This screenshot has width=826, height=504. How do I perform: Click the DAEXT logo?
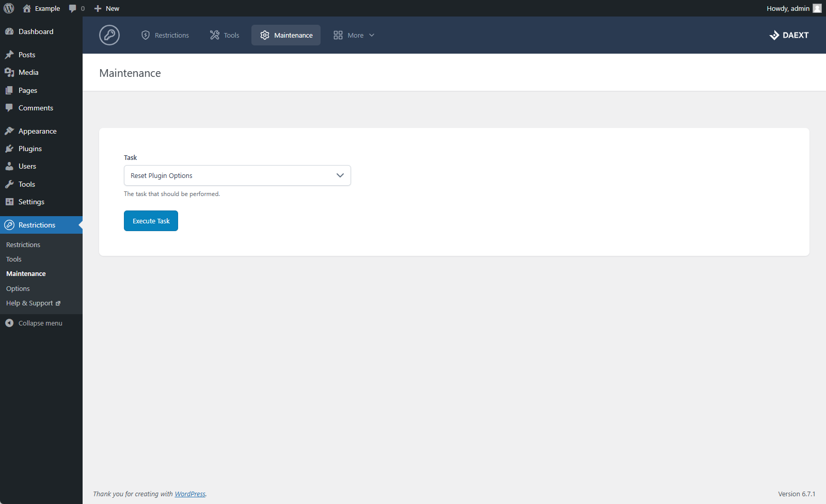(789, 35)
